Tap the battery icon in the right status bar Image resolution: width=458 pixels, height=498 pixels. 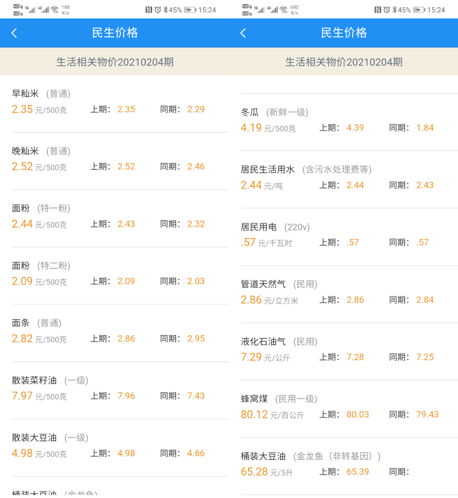419,10
